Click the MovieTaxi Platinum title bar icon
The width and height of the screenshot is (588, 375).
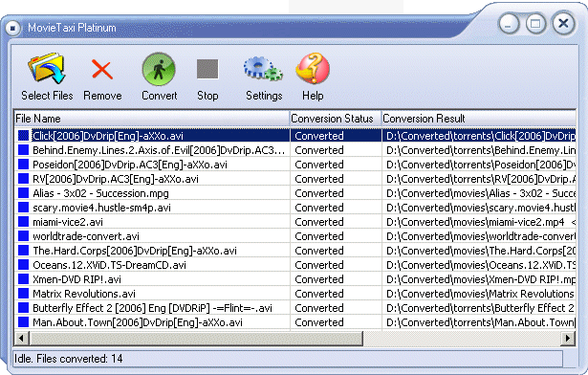[12, 28]
